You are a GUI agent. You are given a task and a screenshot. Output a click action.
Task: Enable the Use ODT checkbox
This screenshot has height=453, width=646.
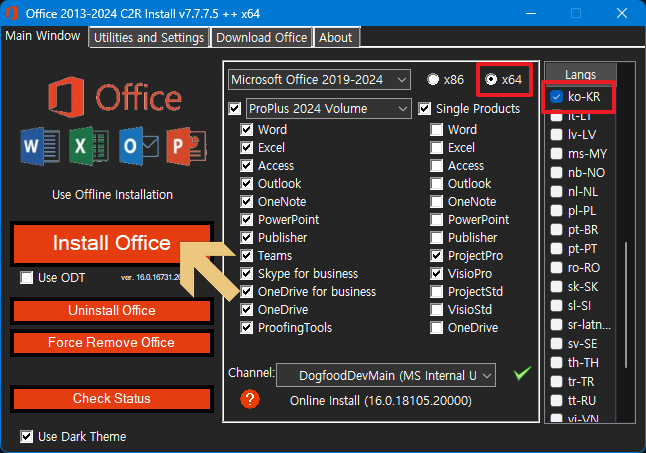coord(27,278)
